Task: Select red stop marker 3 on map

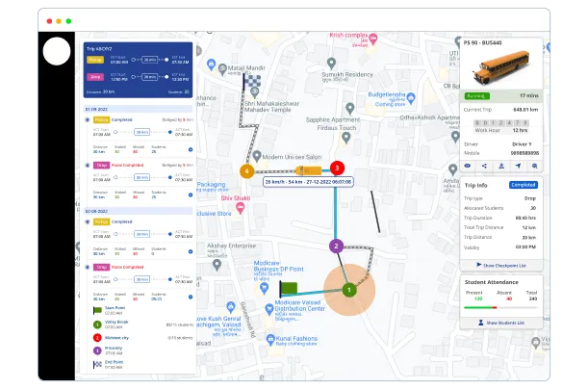Action: click(x=337, y=169)
